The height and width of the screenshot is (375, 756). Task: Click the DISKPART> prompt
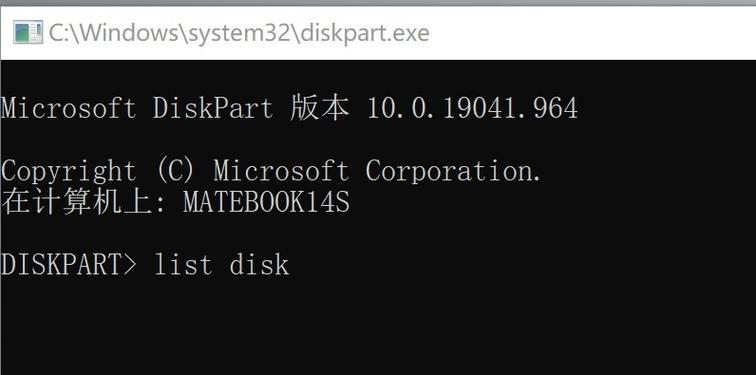(x=68, y=265)
